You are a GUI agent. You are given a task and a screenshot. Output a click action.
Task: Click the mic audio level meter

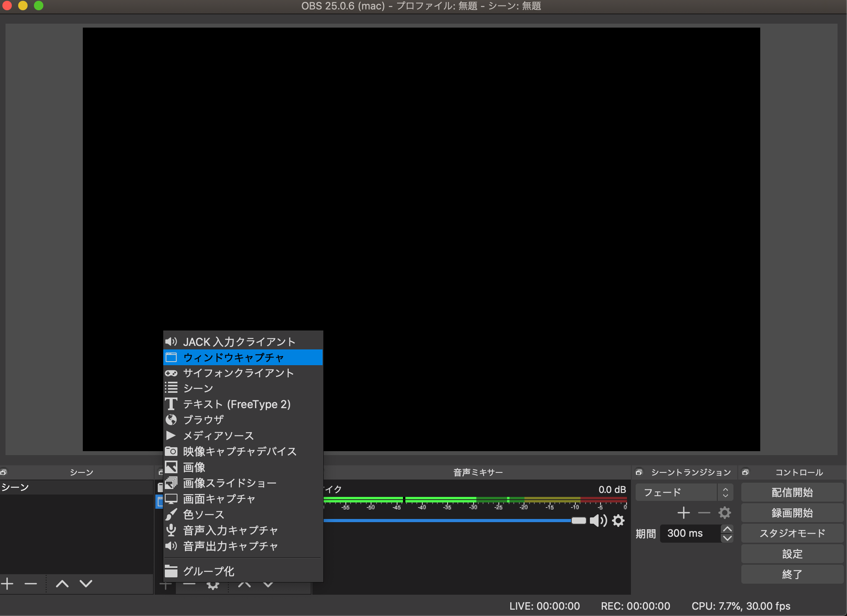475,500
